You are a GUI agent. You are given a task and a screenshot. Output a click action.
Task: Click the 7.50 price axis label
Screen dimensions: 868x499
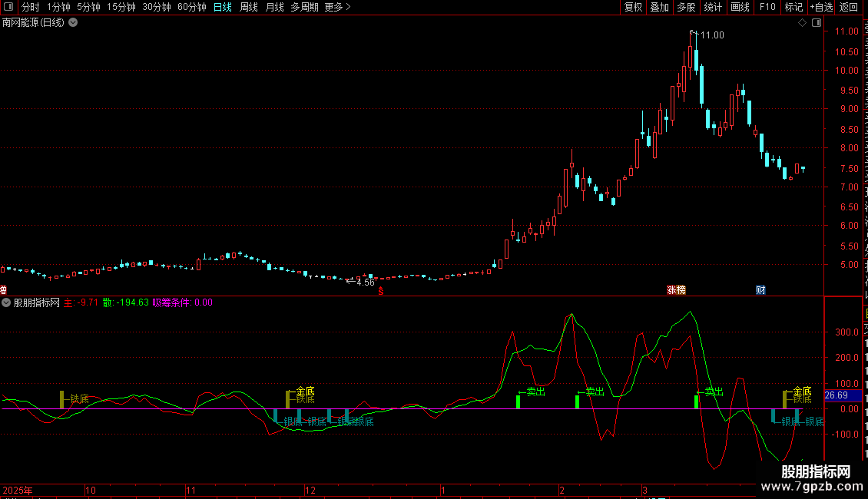coord(849,168)
